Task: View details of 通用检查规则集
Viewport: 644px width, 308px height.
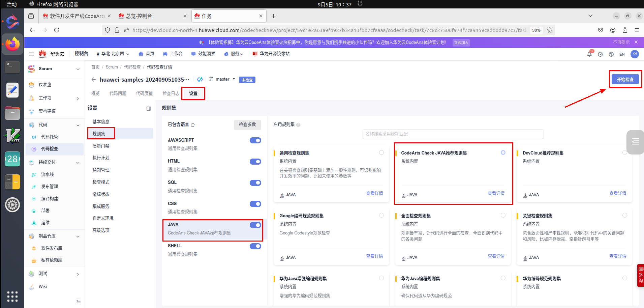Action: tap(374, 193)
